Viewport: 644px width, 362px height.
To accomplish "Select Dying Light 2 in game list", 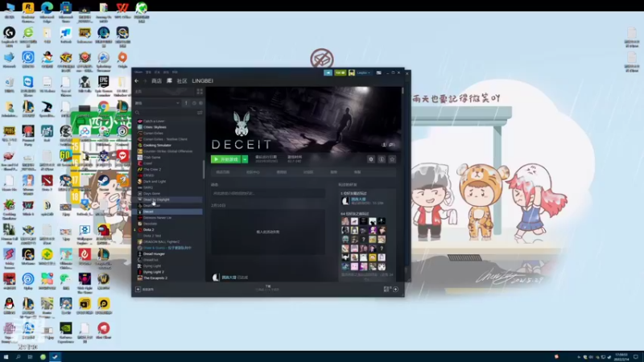I will 154,272.
